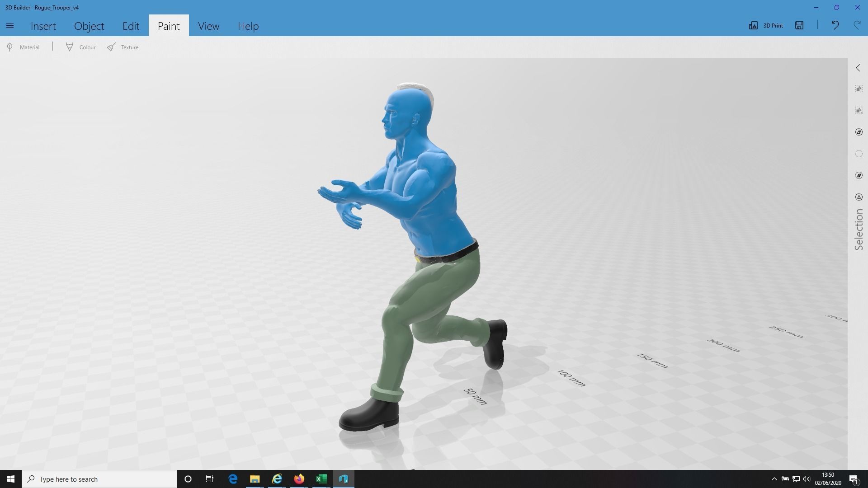The image size is (868, 488).
Task: Toggle the empty dashed circle selection mode
Action: click(x=859, y=154)
